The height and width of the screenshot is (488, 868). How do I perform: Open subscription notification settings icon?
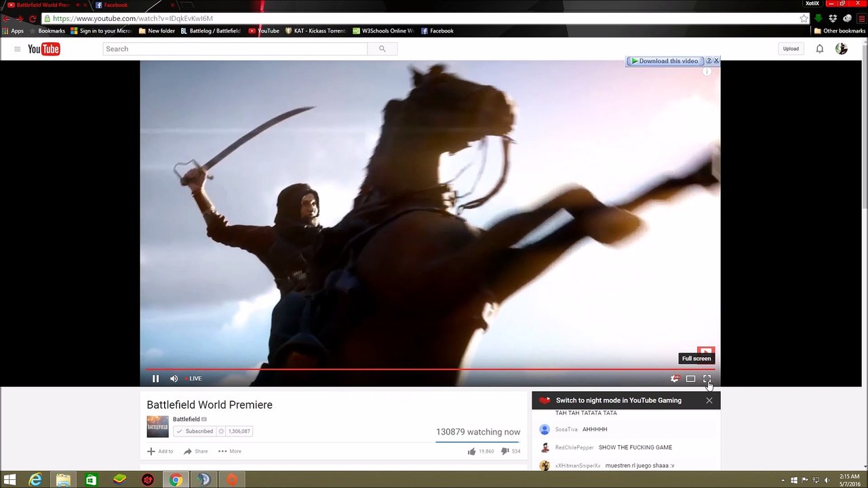[x=221, y=431]
